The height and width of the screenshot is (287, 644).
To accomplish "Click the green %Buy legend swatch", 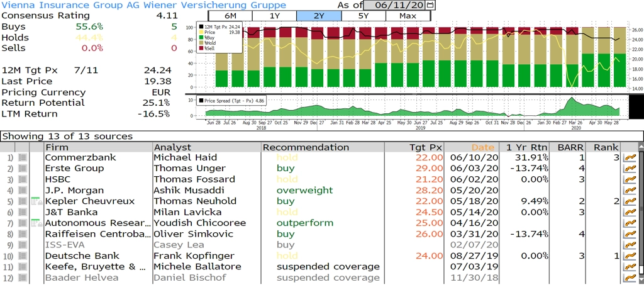I will pos(201,37).
